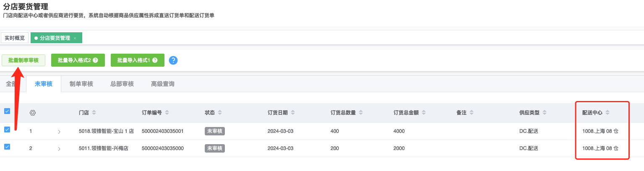Sort the table by 订货日期 icon
Viewport: 644px width, 171px height.
click(x=292, y=113)
